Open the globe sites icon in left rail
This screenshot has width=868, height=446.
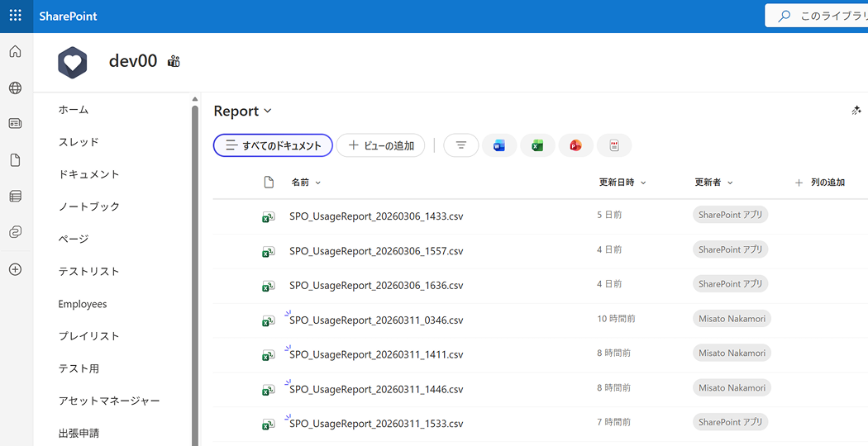[15, 88]
